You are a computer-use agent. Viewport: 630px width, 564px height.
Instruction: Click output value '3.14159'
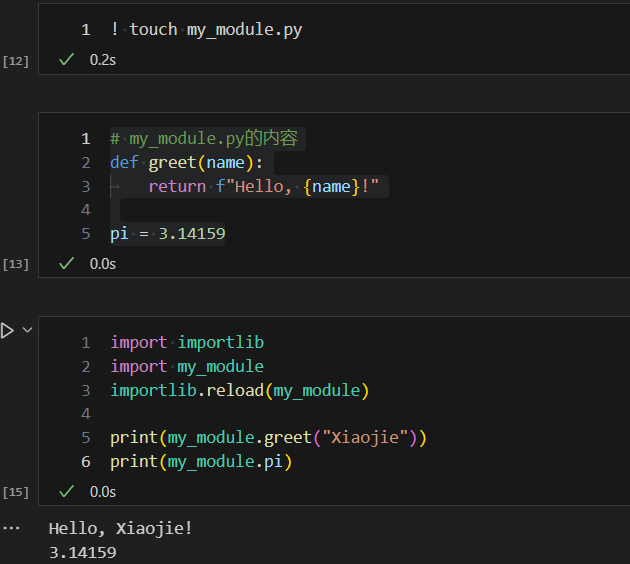83,553
